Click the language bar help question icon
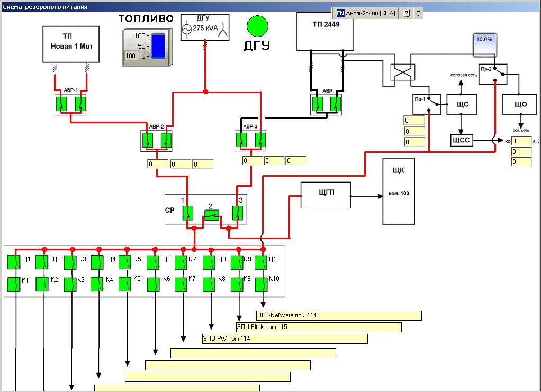 click(x=407, y=13)
